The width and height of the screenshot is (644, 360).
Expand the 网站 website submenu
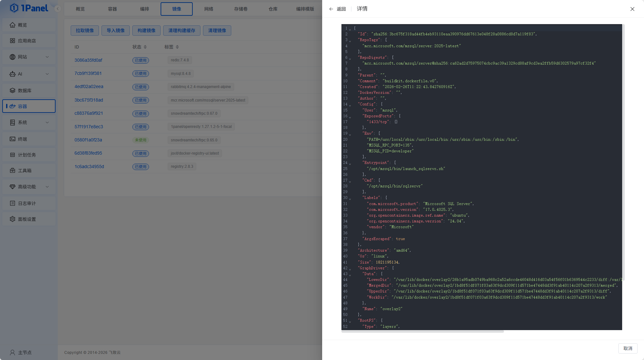pyautogui.click(x=47, y=57)
